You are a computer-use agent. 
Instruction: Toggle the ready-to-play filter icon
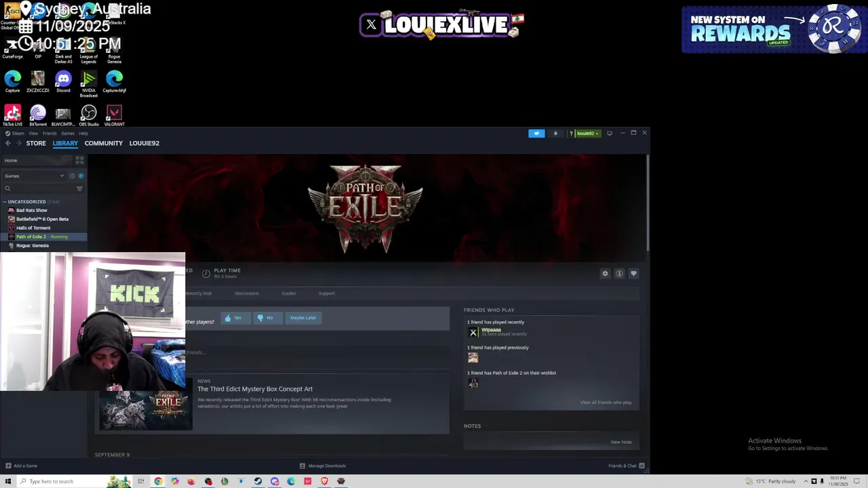point(81,176)
